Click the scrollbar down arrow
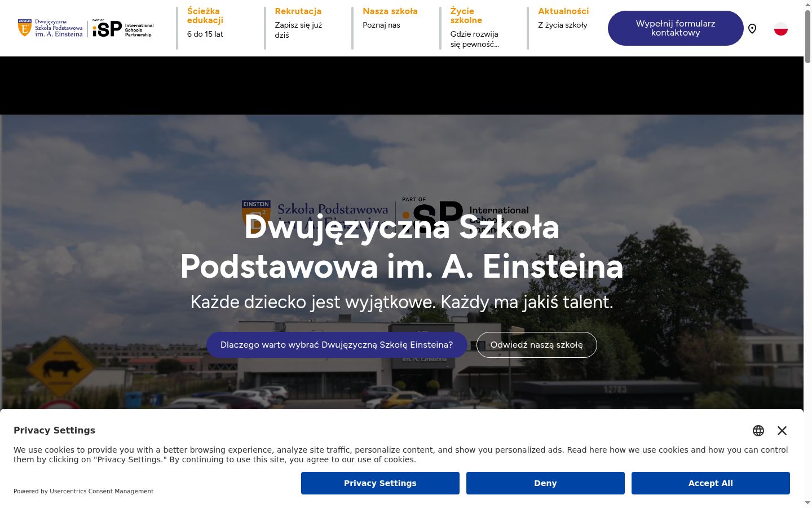 pyautogui.click(x=807, y=502)
